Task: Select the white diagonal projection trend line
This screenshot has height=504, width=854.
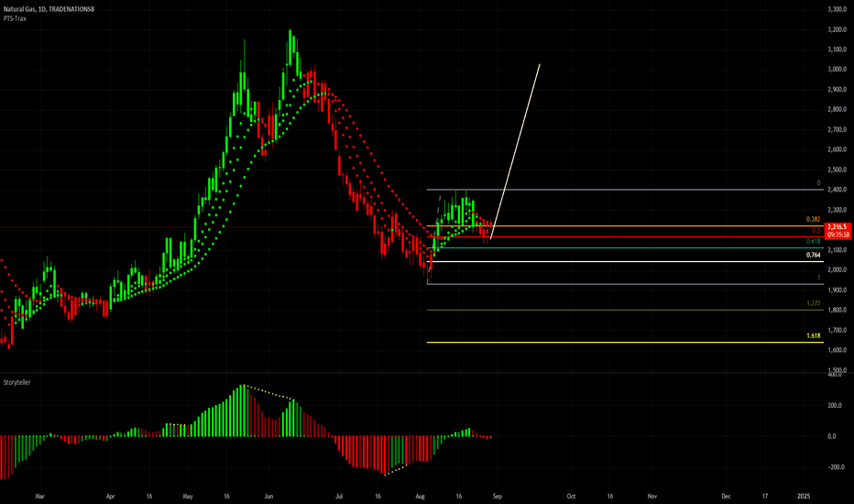Action: [515, 151]
